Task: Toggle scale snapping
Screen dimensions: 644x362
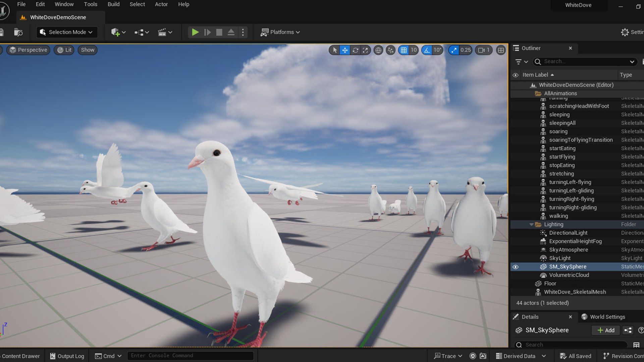Action: 453,50
